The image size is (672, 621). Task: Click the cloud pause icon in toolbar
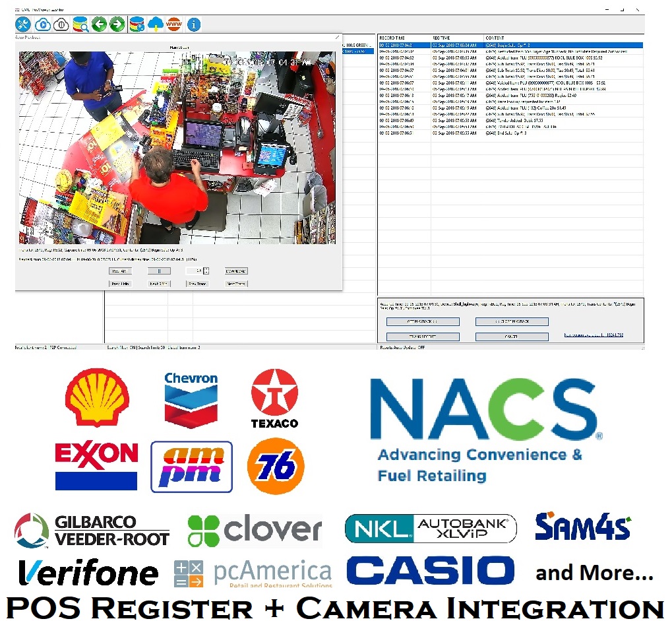61,24
